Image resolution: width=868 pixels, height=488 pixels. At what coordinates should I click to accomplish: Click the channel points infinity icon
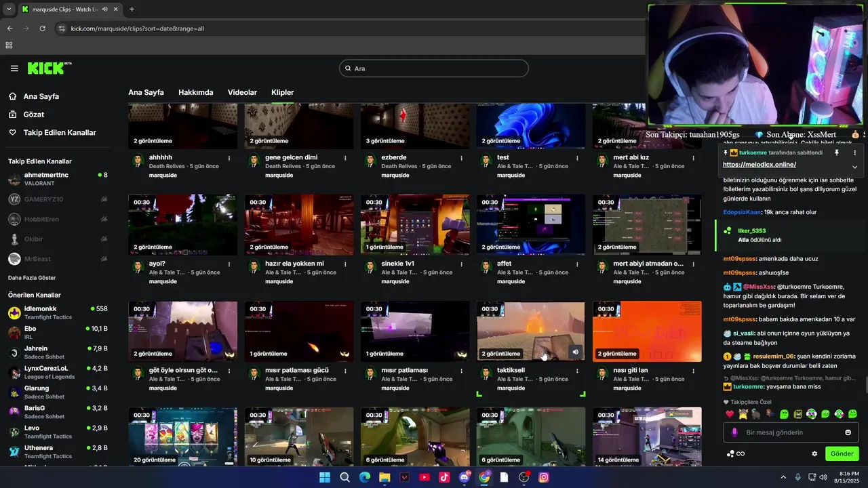741,453
